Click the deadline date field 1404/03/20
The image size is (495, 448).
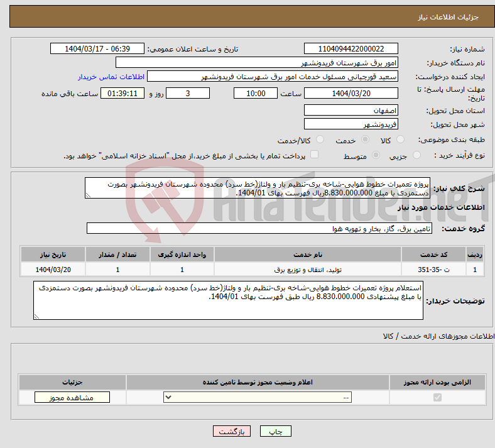[x=351, y=93]
